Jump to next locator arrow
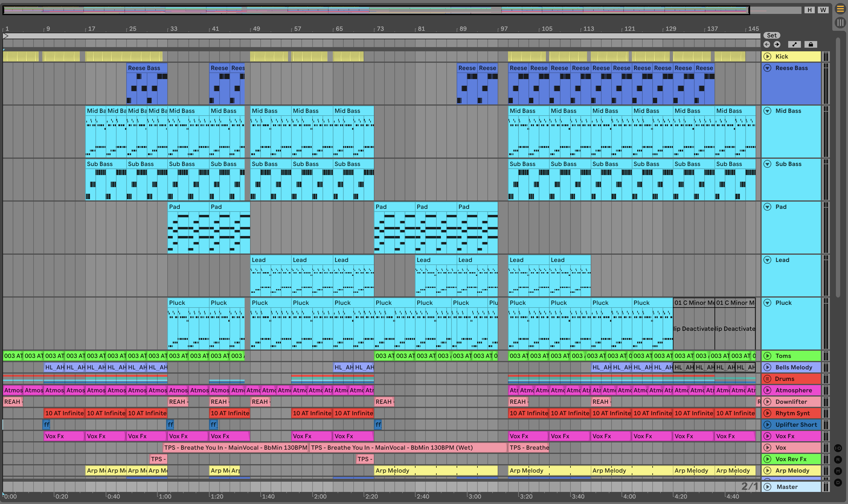Screen dimensions: 848x504 tap(777, 44)
